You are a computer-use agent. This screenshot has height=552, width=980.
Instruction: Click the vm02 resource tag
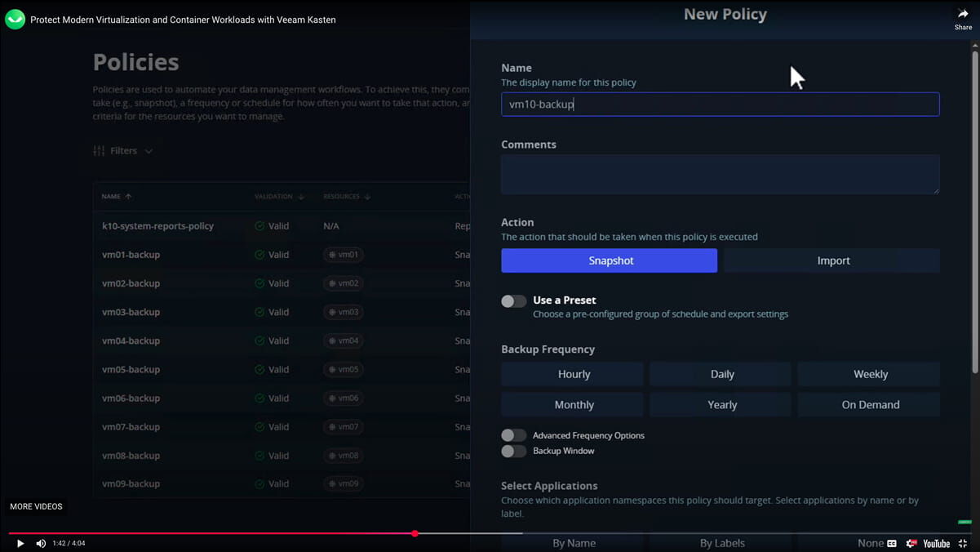click(x=344, y=283)
